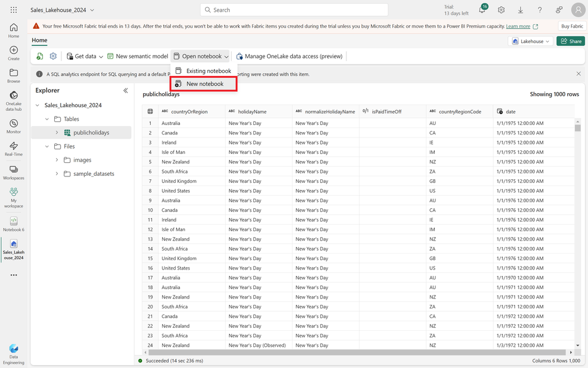Expand the publicholidays table node

(57, 133)
